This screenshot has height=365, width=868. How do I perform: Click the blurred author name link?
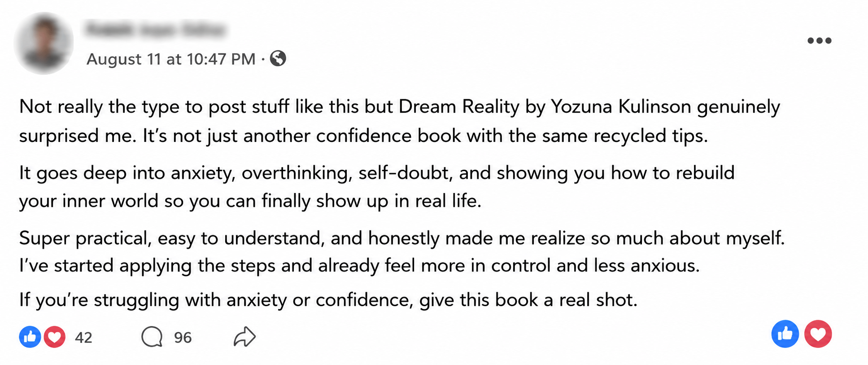coord(155,29)
